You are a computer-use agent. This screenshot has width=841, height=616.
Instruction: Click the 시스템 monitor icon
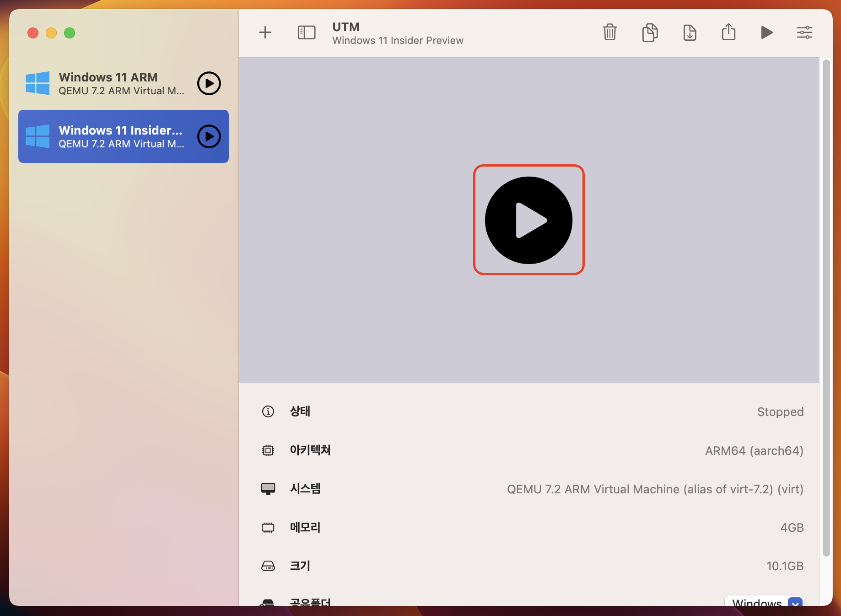268,489
